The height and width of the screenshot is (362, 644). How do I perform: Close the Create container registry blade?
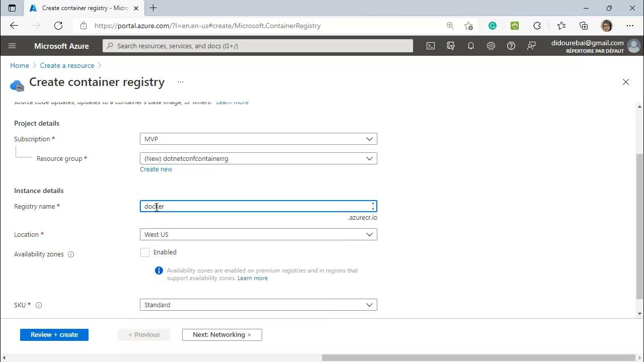(626, 82)
